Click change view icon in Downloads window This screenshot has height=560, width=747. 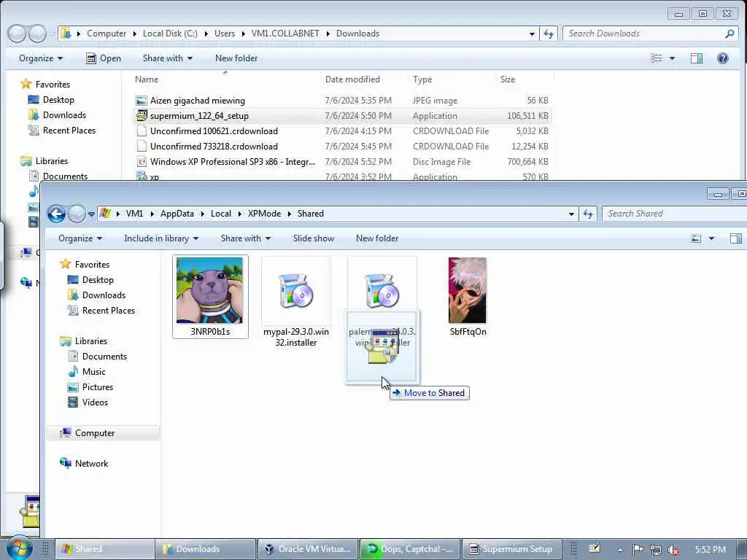click(656, 58)
